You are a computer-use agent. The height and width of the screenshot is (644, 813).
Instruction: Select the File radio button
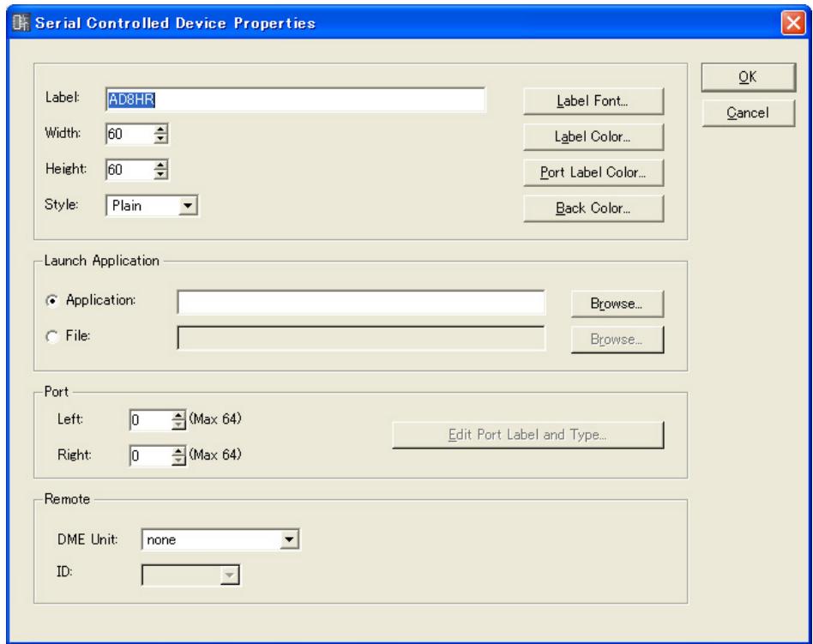(x=51, y=336)
